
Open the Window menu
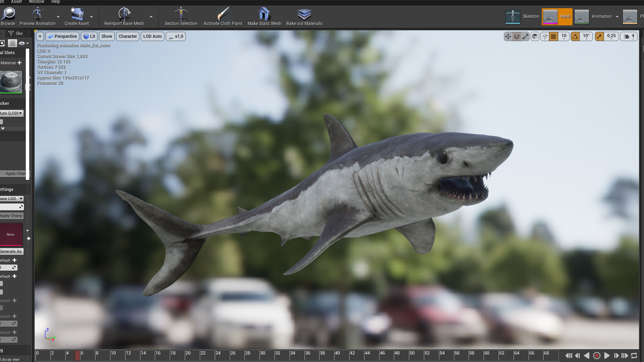(x=36, y=2)
